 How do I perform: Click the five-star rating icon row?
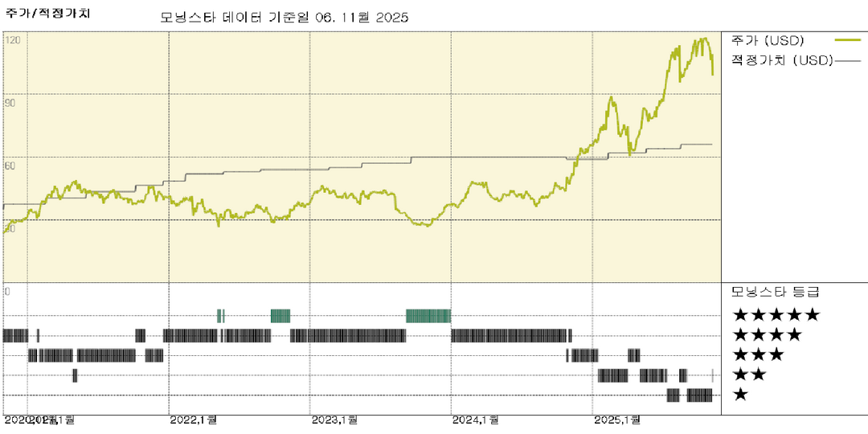coord(776,315)
